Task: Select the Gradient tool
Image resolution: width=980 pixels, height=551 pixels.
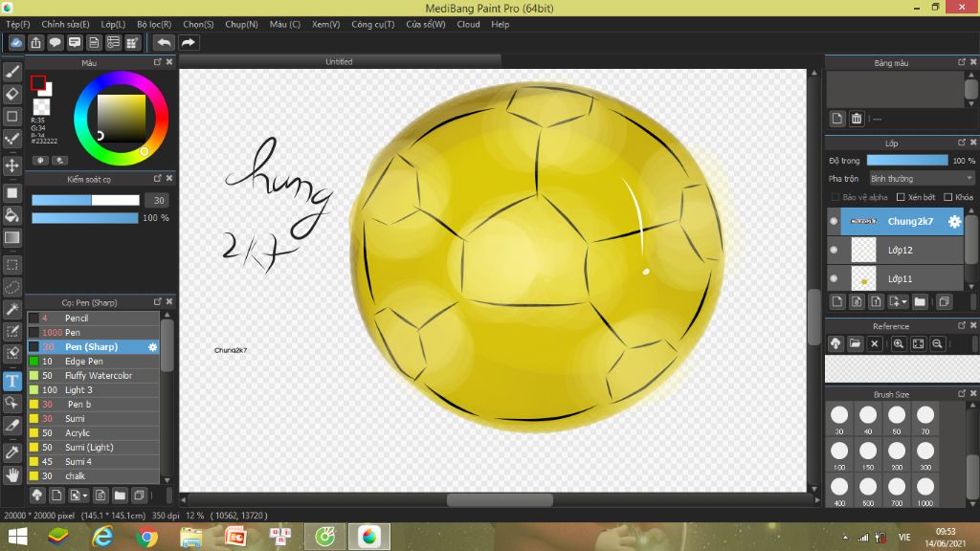Action: click(x=11, y=238)
